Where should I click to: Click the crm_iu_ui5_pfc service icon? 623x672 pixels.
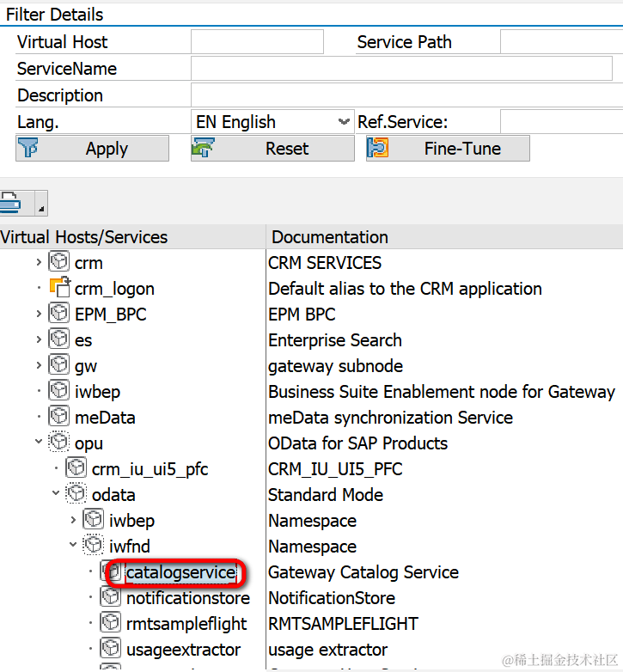[x=76, y=467]
